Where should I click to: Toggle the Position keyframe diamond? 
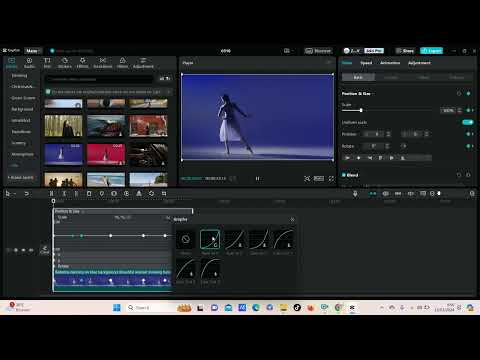[468, 134]
